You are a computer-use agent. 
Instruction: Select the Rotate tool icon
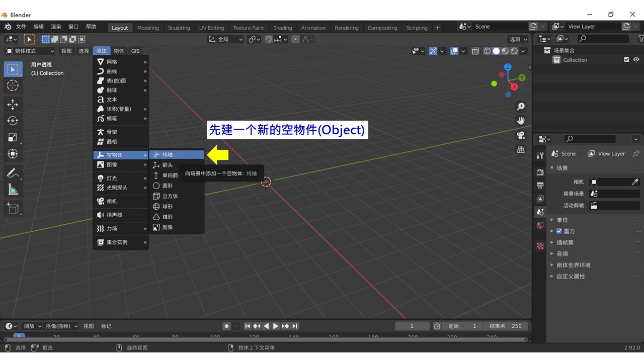(x=13, y=121)
